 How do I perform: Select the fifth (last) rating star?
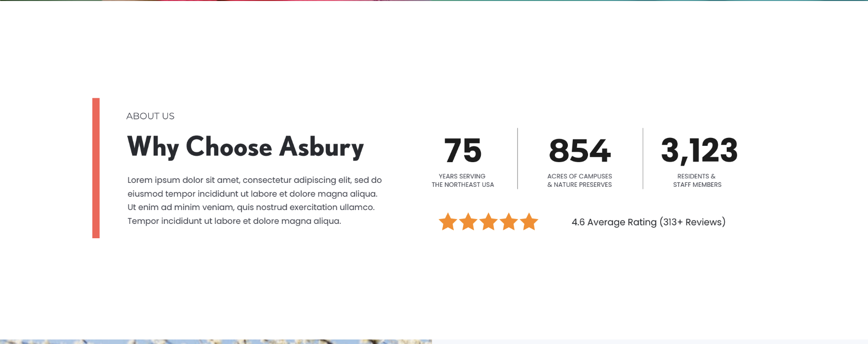tap(529, 222)
